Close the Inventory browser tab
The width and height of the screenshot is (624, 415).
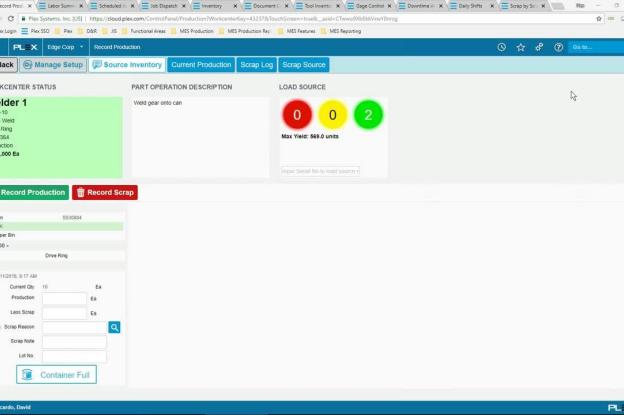[x=235, y=6]
